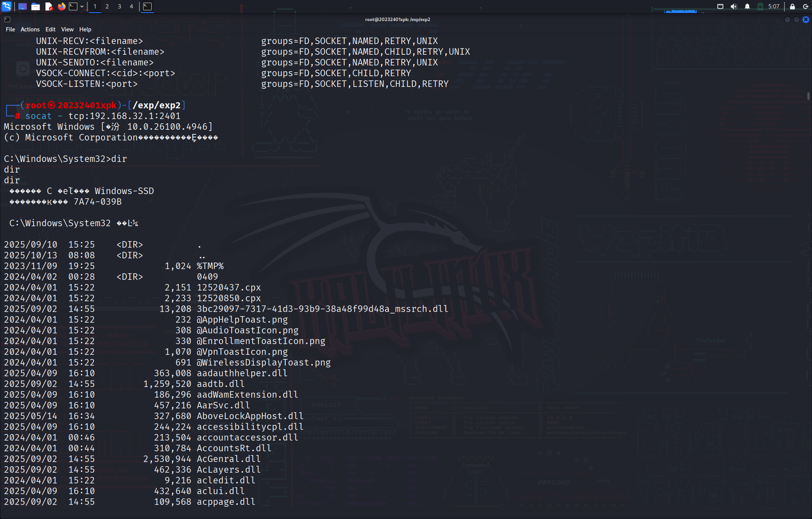The image size is (812, 519).
Task: Open terminal emulator launcher in panel
Action: (x=73, y=6)
